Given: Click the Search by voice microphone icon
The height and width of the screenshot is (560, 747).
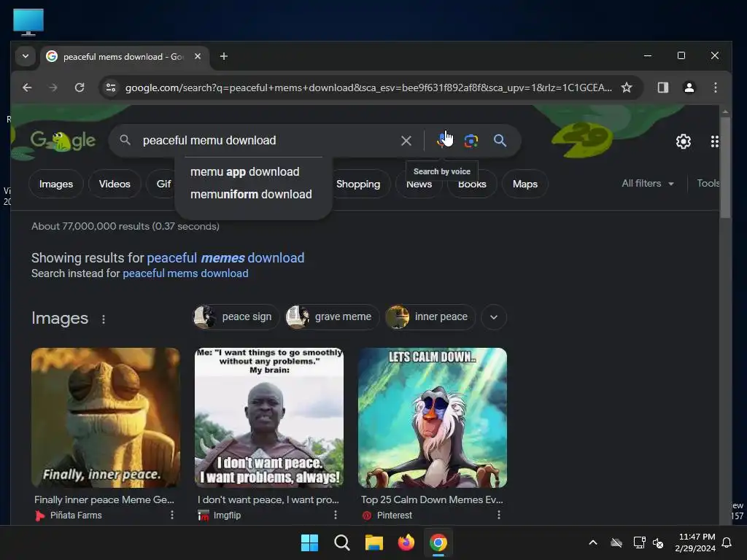Looking at the screenshot, I should [x=443, y=141].
